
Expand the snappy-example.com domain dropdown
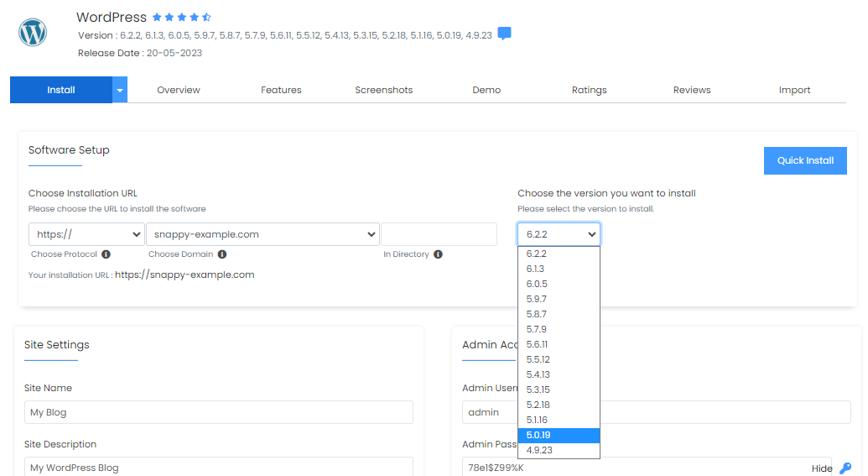pos(262,234)
